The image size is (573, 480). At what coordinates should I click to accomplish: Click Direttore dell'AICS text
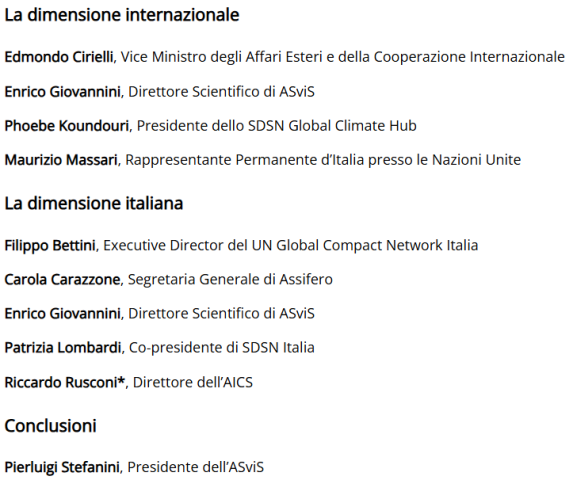pyautogui.click(x=193, y=382)
